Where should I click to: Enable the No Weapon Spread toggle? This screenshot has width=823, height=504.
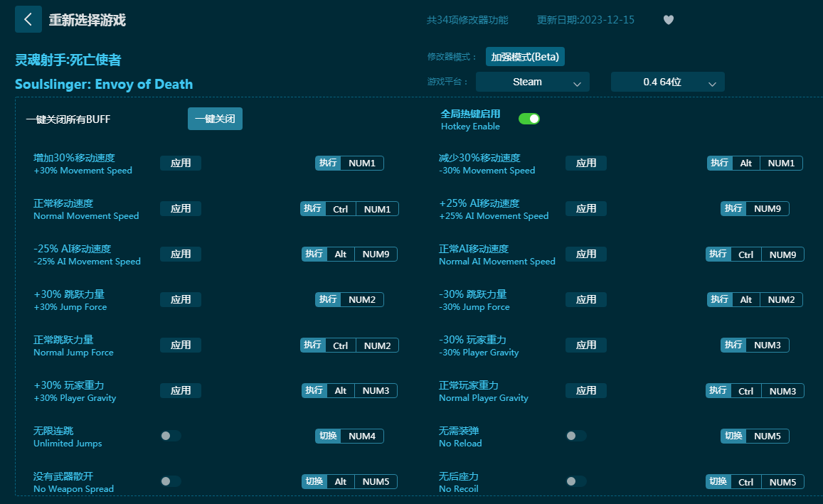coord(171,481)
